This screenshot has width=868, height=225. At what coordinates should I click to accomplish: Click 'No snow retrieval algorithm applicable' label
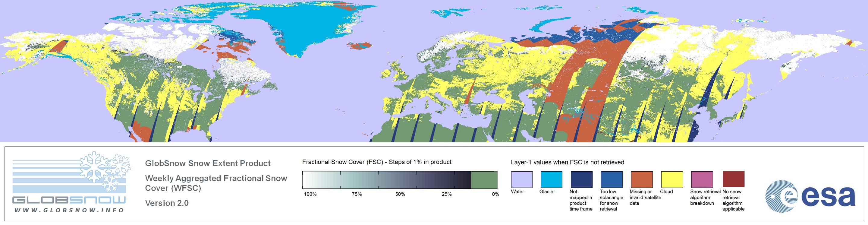[733, 200]
